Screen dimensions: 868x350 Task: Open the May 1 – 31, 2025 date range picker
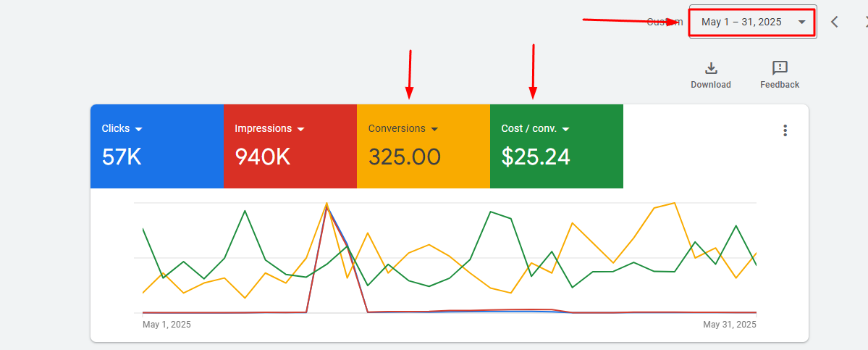point(752,22)
